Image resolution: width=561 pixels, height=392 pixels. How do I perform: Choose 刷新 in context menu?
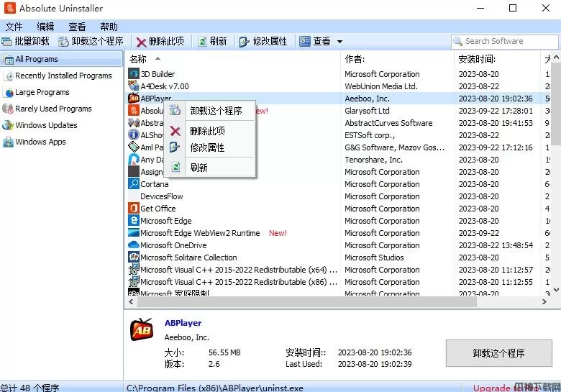tap(210, 168)
